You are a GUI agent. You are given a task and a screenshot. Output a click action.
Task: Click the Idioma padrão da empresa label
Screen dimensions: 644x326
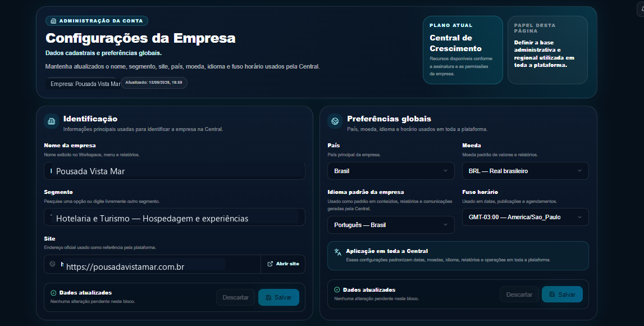click(x=366, y=192)
